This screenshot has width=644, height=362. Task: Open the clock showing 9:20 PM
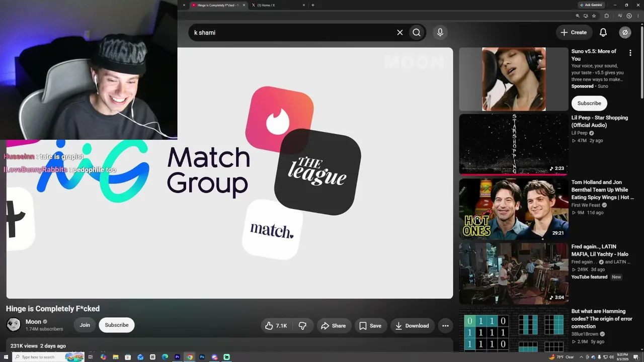622,357
